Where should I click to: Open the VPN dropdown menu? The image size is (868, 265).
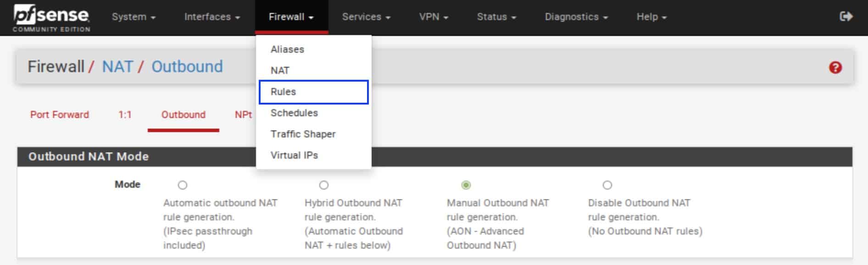pyautogui.click(x=434, y=17)
